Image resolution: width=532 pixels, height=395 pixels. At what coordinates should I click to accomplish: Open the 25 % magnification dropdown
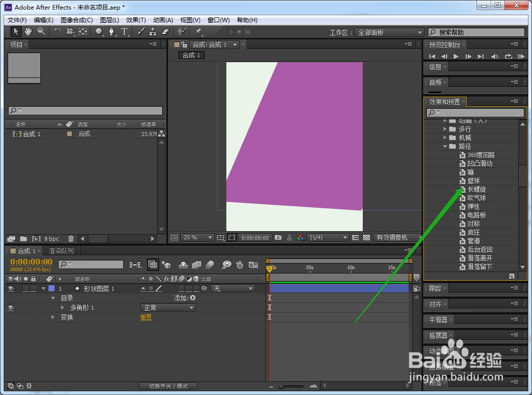pos(198,237)
